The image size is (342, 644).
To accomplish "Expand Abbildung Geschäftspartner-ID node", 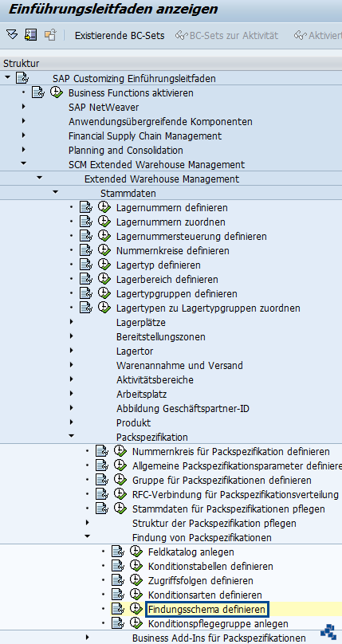I will pyautogui.click(x=72, y=408).
